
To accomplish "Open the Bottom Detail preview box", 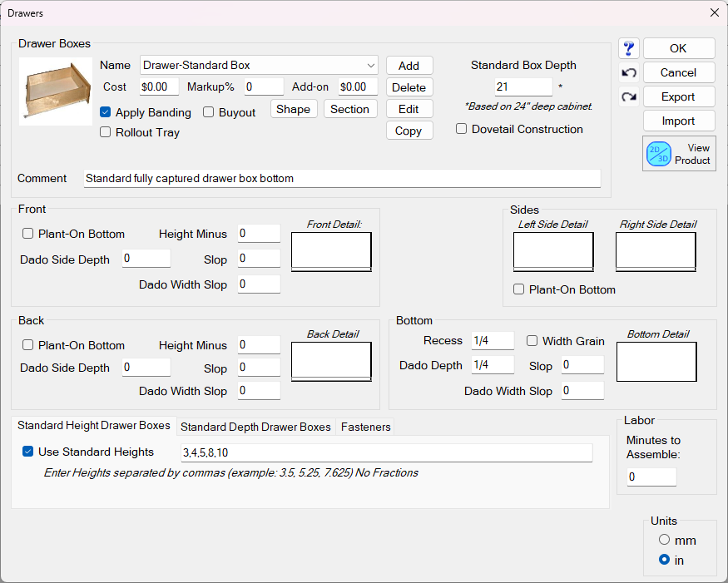I will (x=656, y=361).
